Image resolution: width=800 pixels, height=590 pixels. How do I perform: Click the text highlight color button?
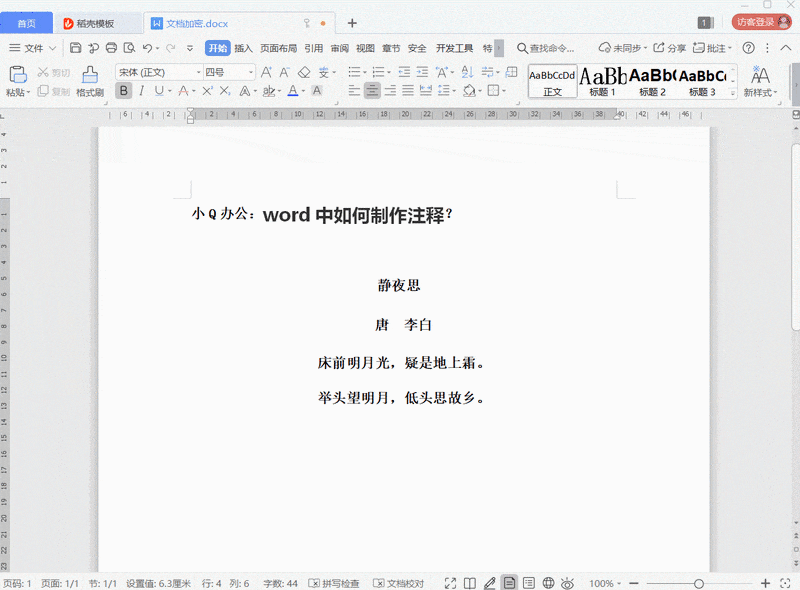(x=268, y=91)
